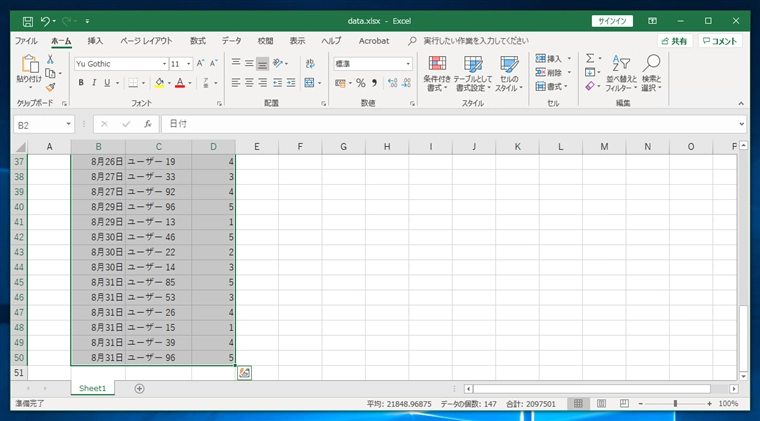760x421 pixels.
Task: Click the insert function fx icon
Action: (147, 124)
